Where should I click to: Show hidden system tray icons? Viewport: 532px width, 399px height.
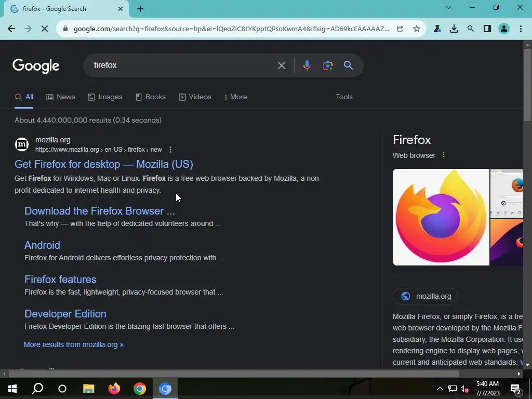(440, 389)
